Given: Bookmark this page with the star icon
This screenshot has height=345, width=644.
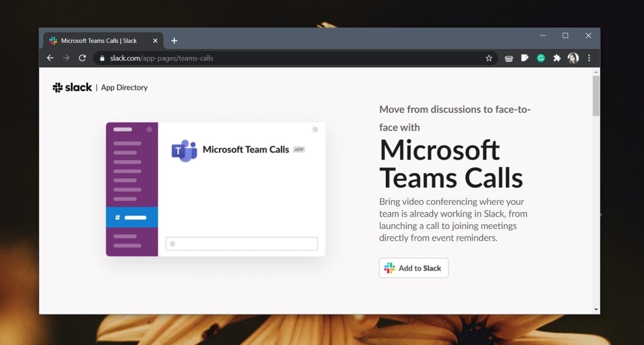Looking at the screenshot, I should click(489, 57).
